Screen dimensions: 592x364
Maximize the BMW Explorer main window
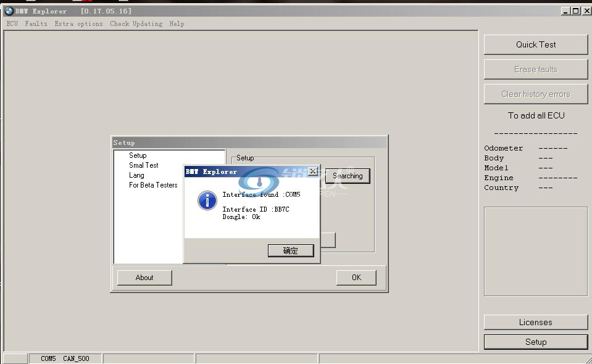click(575, 11)
